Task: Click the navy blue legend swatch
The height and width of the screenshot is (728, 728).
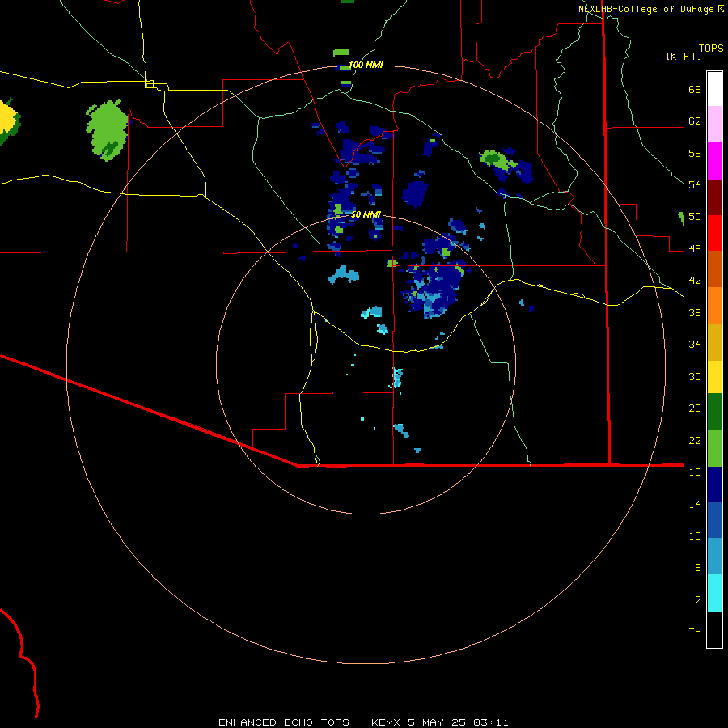Action: pyautogui.click(x=714, y=485)
